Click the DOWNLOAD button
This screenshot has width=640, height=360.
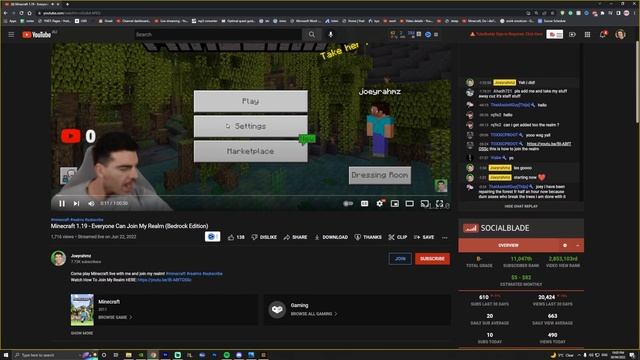tap(331, 237)
